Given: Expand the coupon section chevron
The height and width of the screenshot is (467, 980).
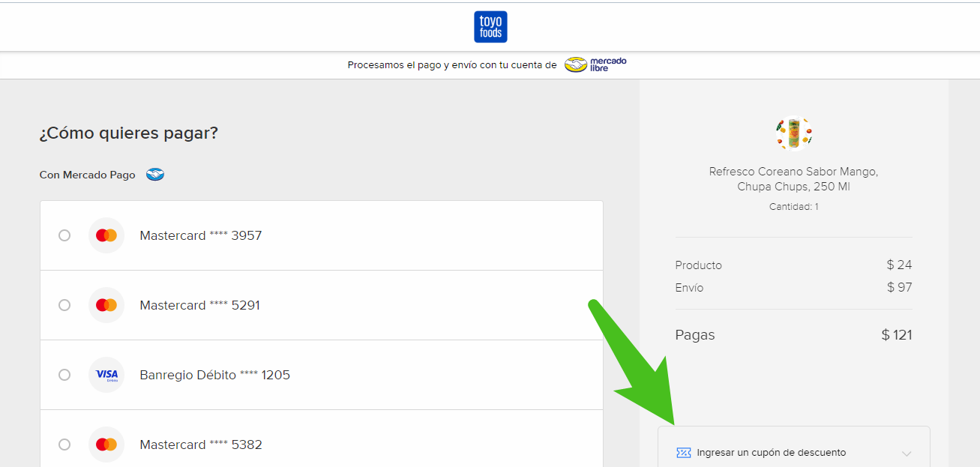Looking at the screenshot, I should tap(907, 454).
